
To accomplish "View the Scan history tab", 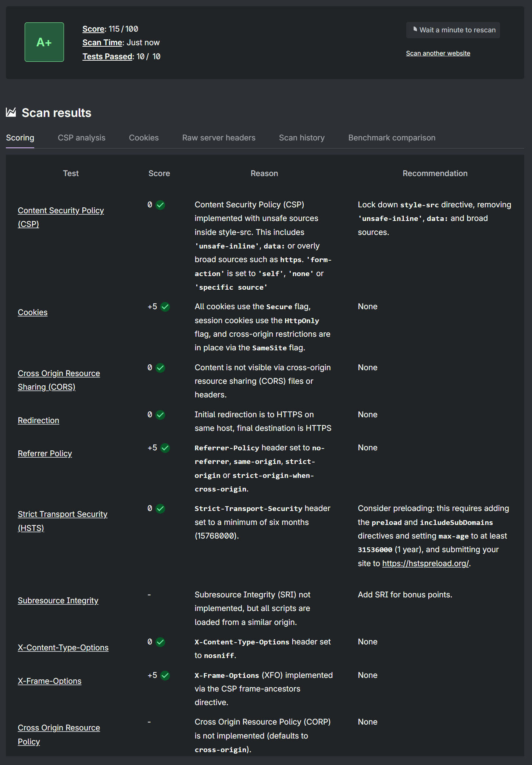I will [301, 138].
